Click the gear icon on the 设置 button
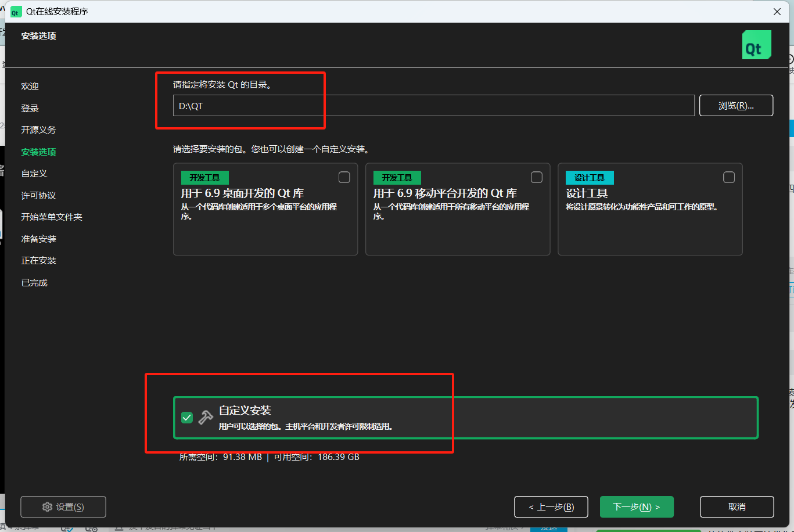The height and width of the screenshot is (532, 794). tap(48, 507)
